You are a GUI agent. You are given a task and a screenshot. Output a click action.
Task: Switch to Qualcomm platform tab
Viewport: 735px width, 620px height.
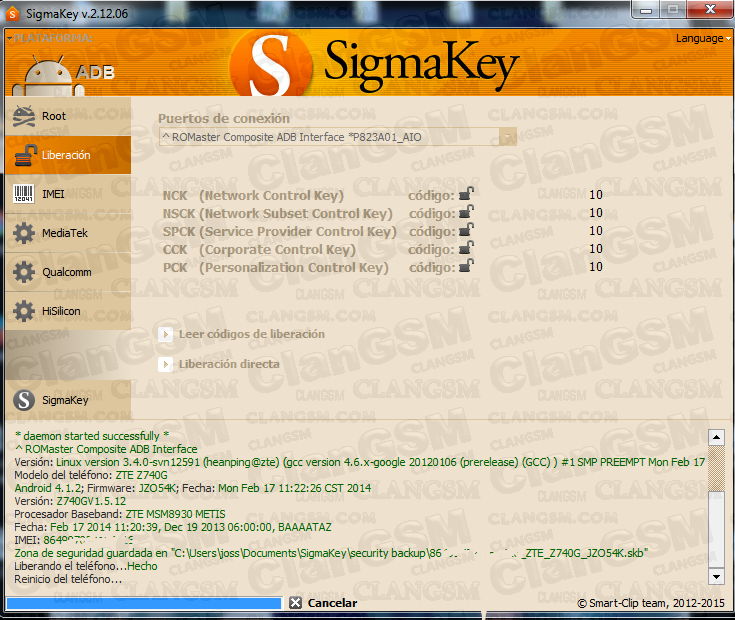pyautogui.click(x=68, y=272)
